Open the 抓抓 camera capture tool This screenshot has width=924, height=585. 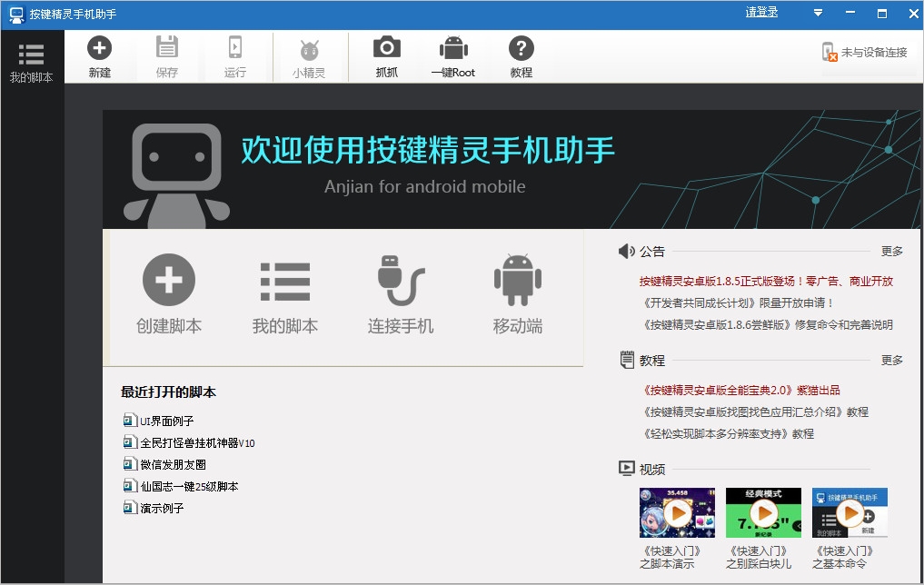pos(386,47)
